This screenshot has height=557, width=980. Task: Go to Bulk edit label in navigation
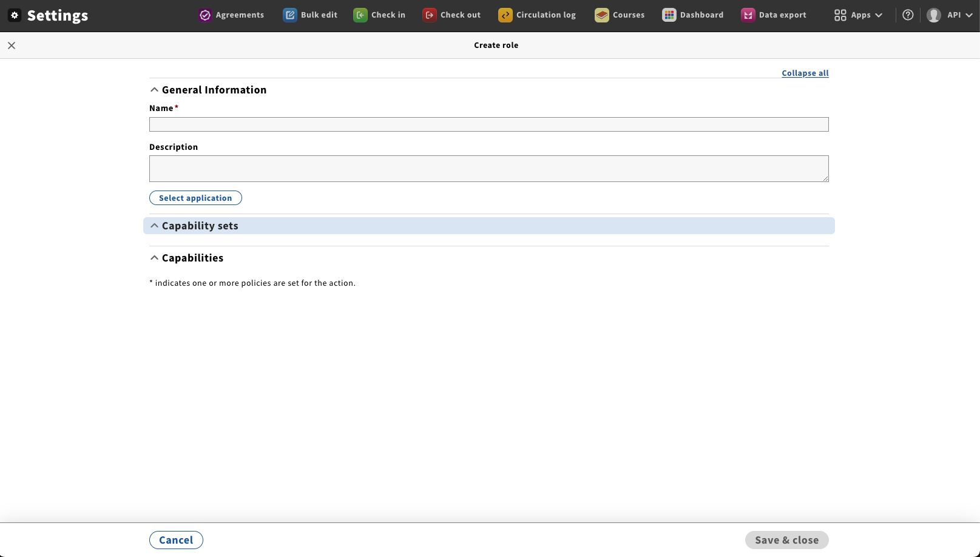click(x=319, y=15)
